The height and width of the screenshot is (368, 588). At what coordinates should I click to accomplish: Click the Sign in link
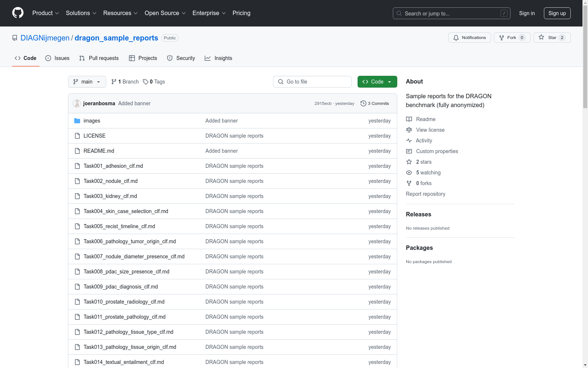tap(527, 13)
